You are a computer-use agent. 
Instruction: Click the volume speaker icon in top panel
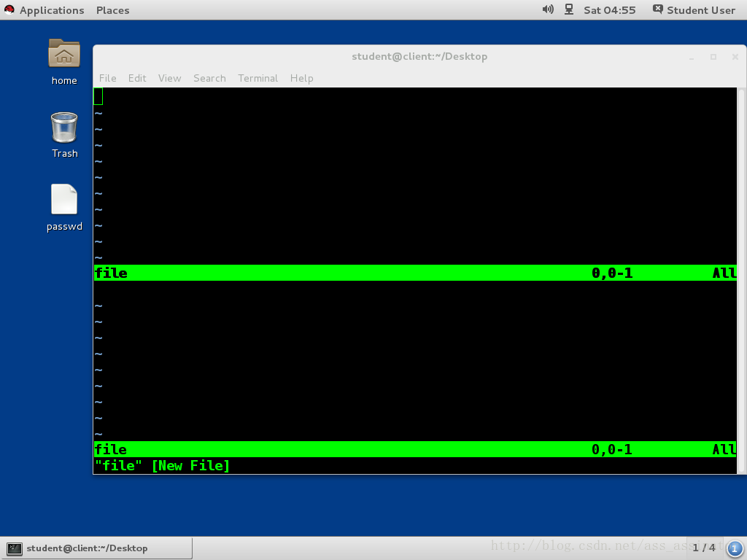548,9
